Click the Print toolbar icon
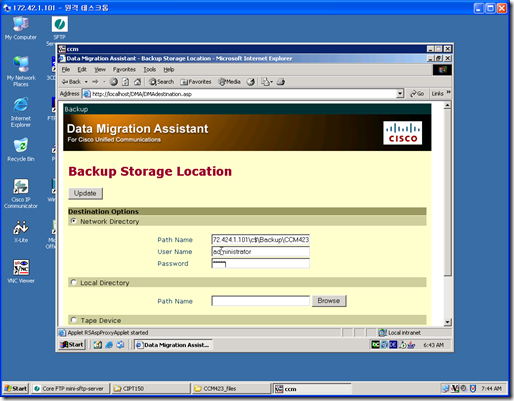The width and height of the screenshot is (514, 401). click(x=281, y=82)
